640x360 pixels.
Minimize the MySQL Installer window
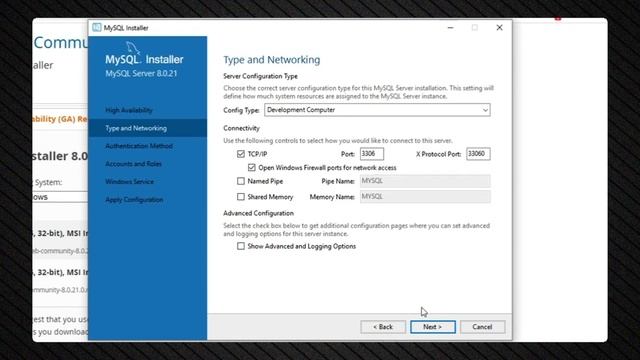pos(451,27)
